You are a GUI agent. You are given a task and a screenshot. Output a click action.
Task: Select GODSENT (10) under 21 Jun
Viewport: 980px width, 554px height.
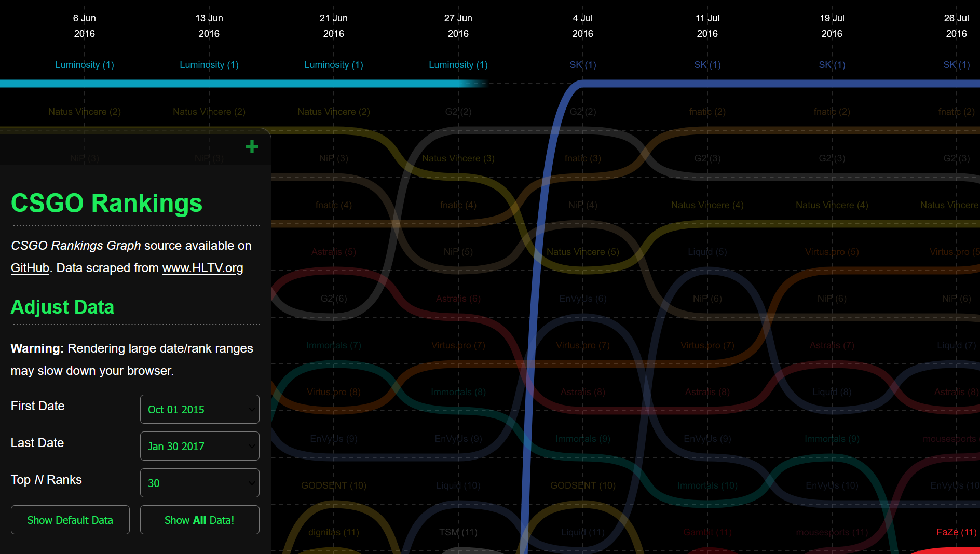coord(334,485)
